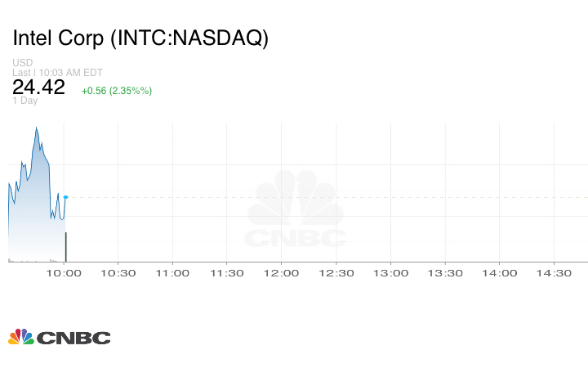Select the 11:30 time axis label
Viewport: 588px width, 368px height.
pyautogui.click(x=227, y=274)
